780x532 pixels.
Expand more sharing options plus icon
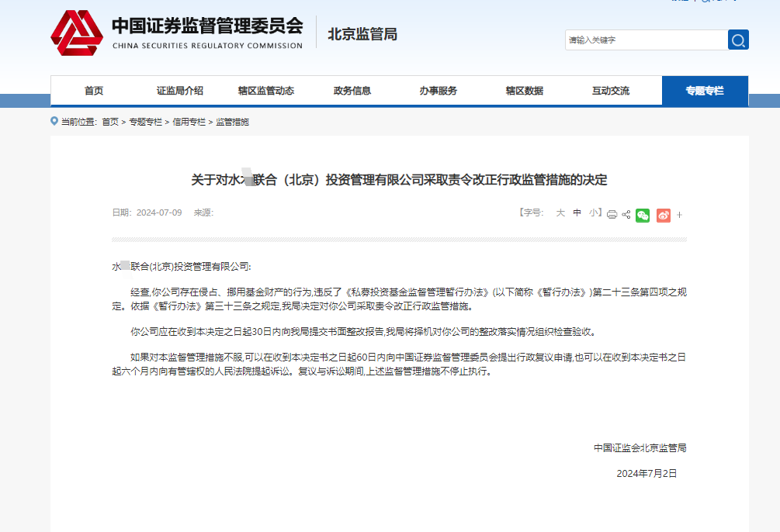679,215
